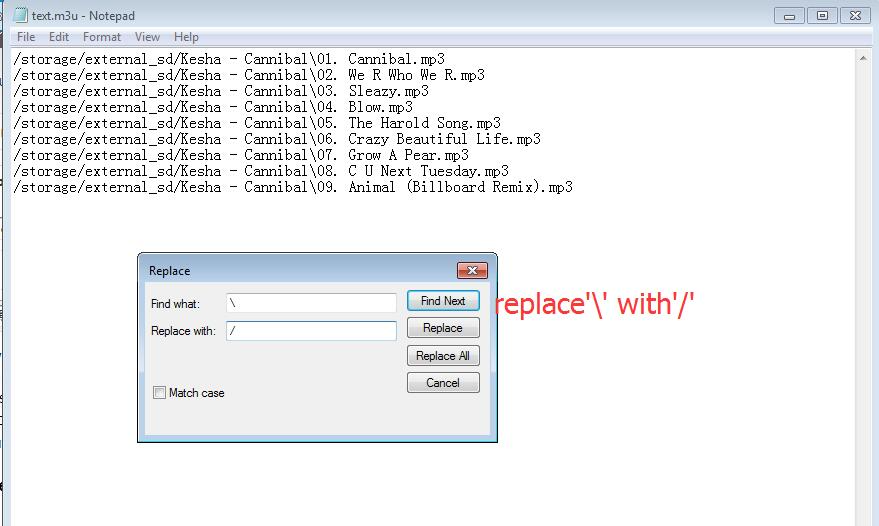Maximize the Notepad window
The width and height of the screenshot is (879, 526).
[x=822, y=16]
